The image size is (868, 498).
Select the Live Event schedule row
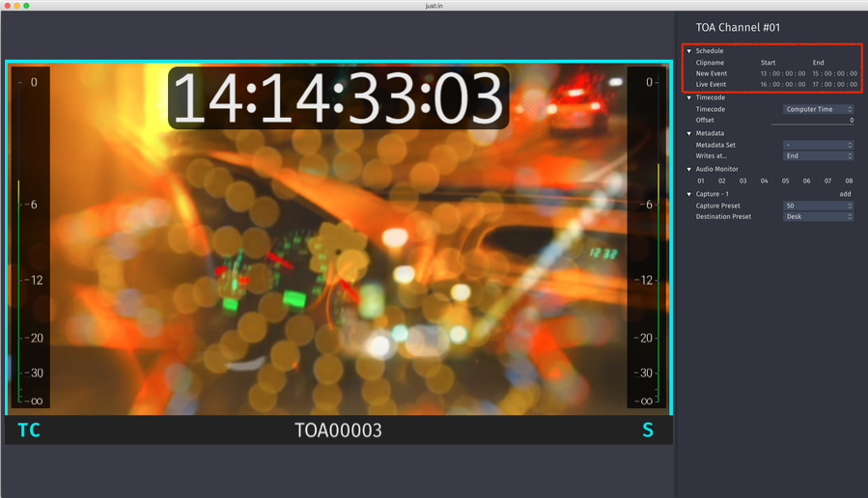(x=776, y=85)
